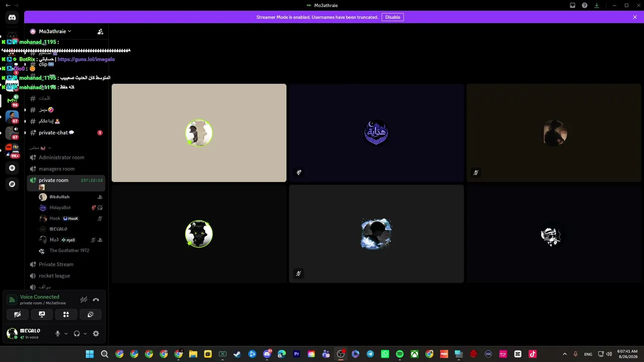Click the noise suppression waveform icon

[x=84, y=300]
